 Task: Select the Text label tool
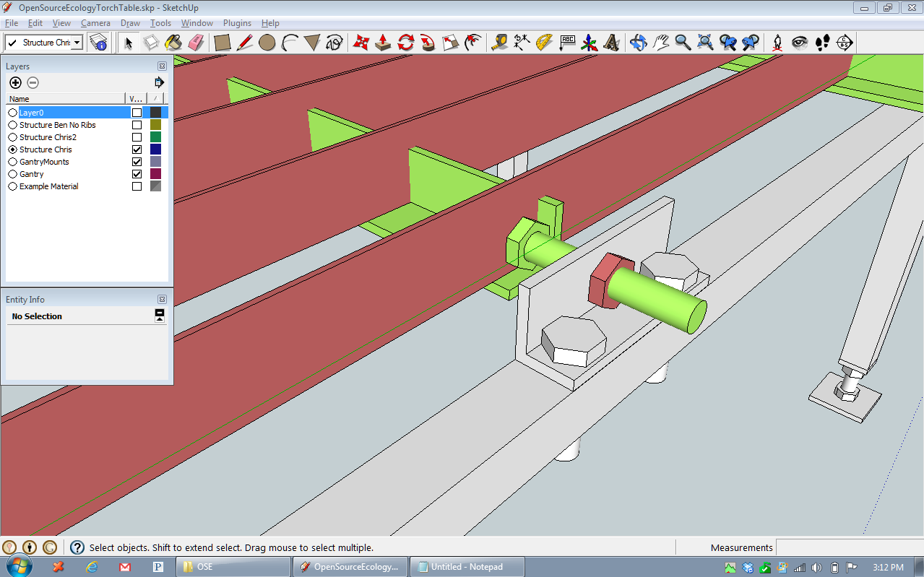[567, 43]
